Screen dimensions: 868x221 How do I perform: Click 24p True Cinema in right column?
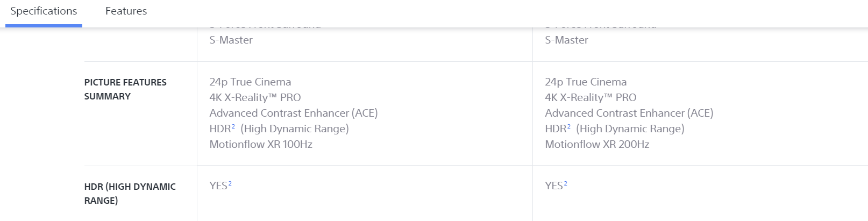coord(586,82)
